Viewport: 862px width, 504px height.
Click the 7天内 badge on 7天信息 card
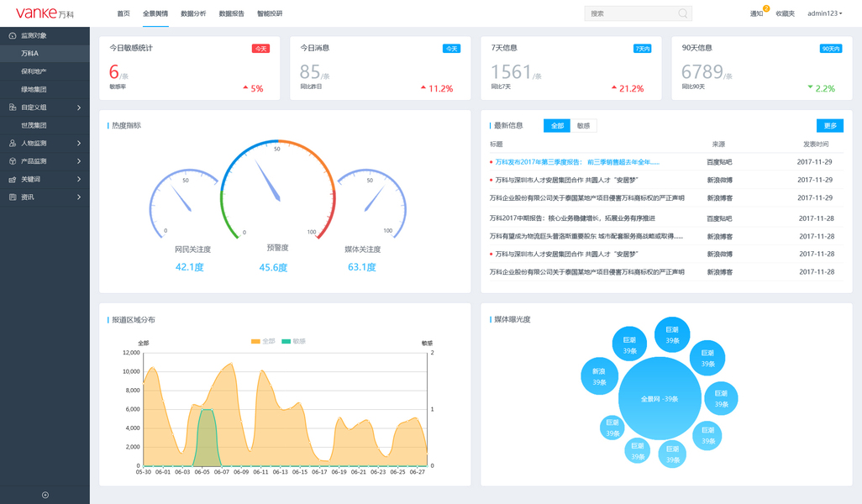pyautogui.click(x=642, y=49)
